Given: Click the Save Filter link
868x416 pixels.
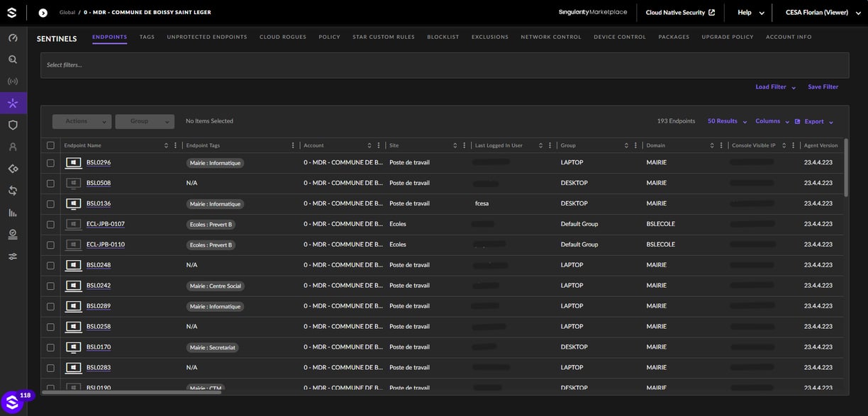Looking at the screenshot, I should [x=823, y=86].
